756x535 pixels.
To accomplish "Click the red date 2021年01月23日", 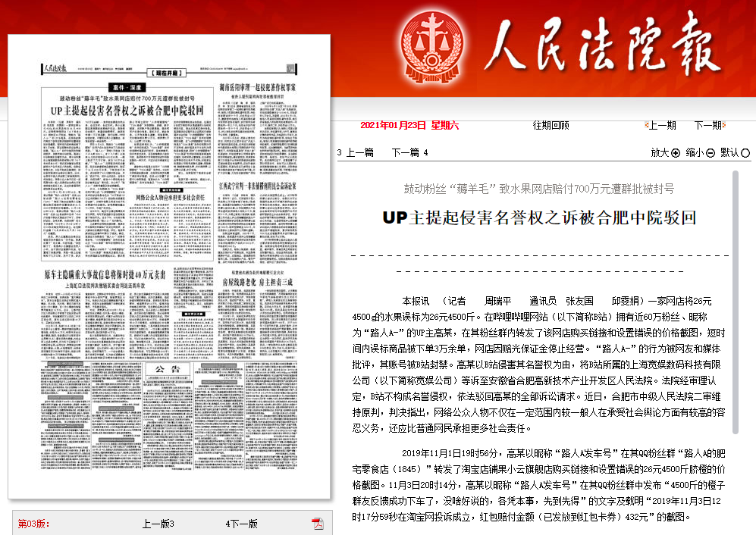I will (394, 125).
